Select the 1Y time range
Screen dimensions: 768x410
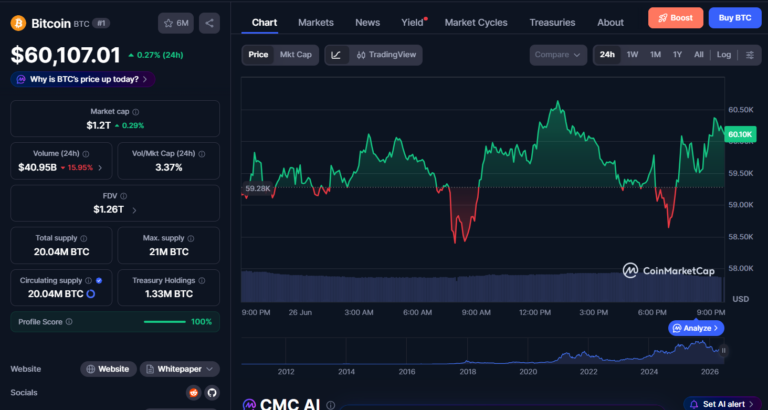coord(677,55)
